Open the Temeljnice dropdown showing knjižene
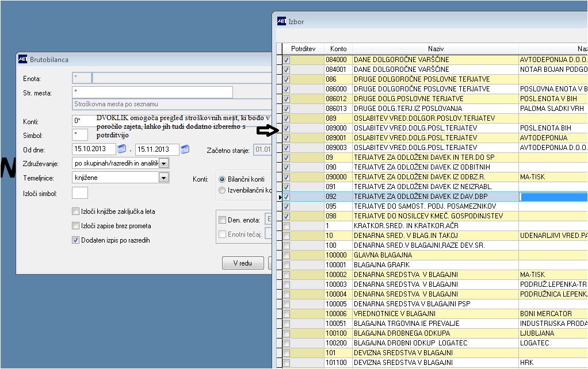The image size is (588, 369). (163, 178)
